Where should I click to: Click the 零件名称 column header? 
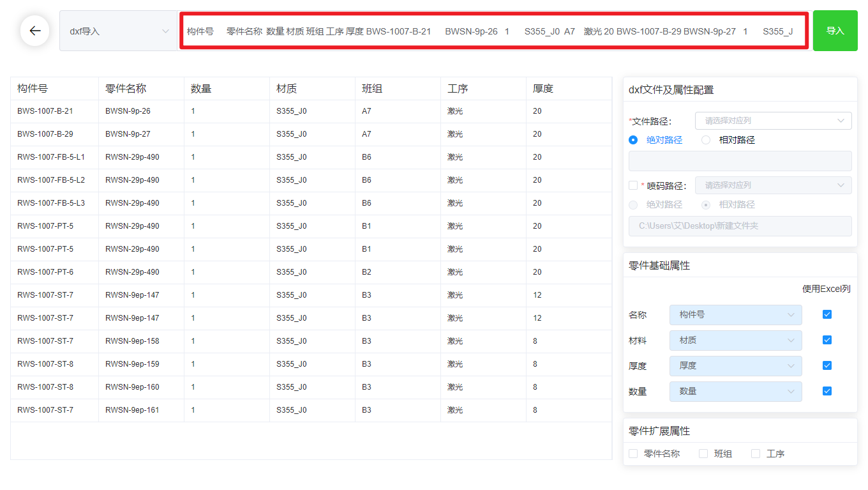pos(141,89)
